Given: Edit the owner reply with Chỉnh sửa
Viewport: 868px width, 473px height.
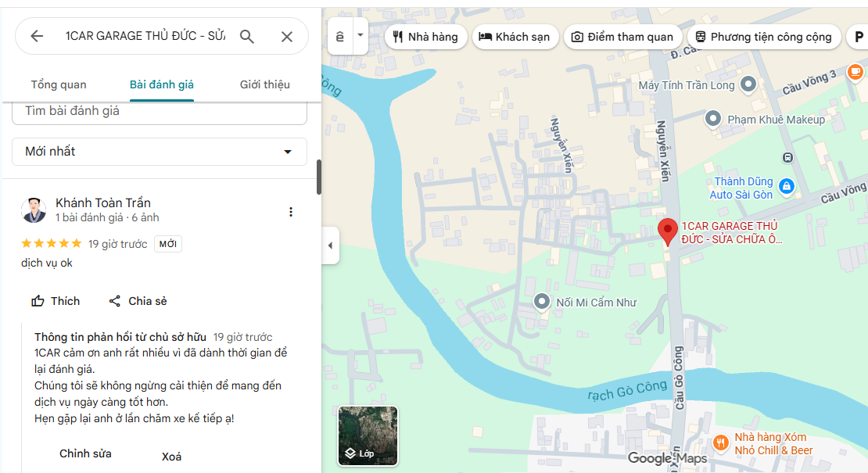Looking at the screenshot, I should [x=85, y=453].
